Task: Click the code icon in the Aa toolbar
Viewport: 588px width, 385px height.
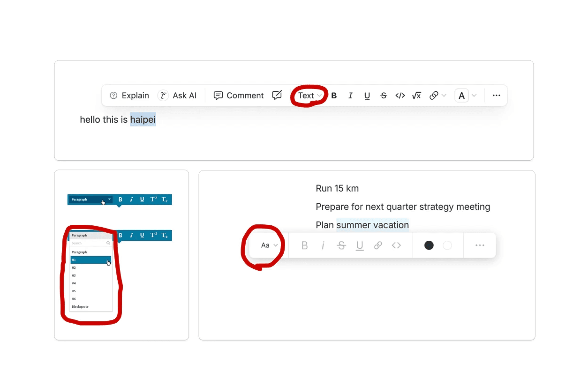Action: coord(397,245)
